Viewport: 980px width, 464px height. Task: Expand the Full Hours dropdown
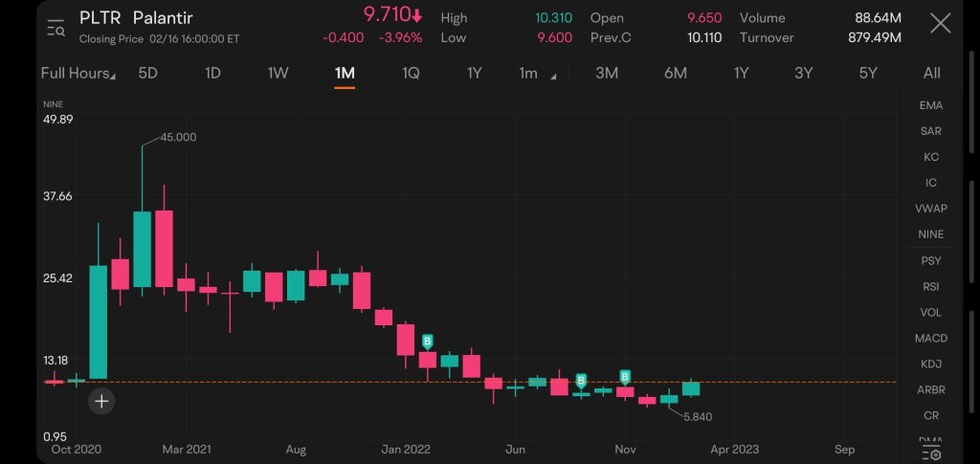tap(78, 73)
